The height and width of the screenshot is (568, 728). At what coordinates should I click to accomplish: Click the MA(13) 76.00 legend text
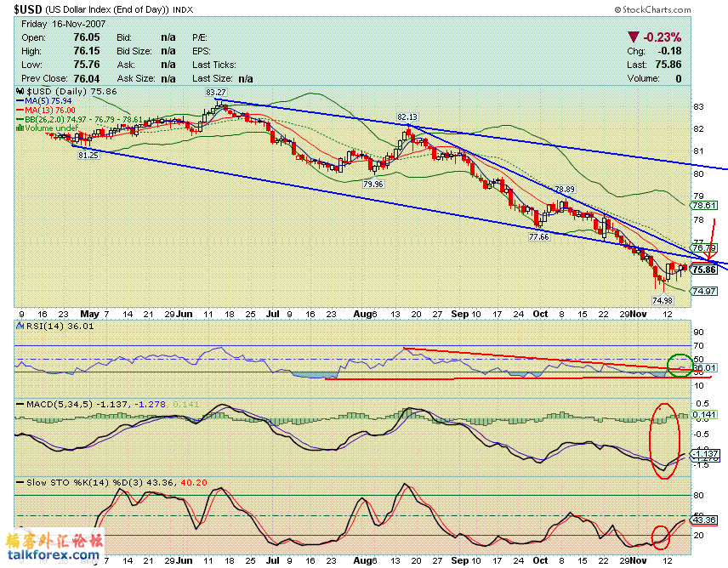pos(50,110)
